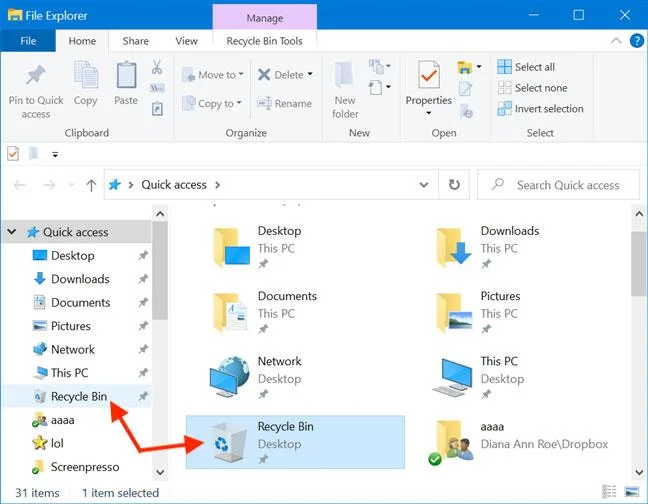Expand the Open button dropdown arrow
The image size is (648, 504).
point(479,66)
